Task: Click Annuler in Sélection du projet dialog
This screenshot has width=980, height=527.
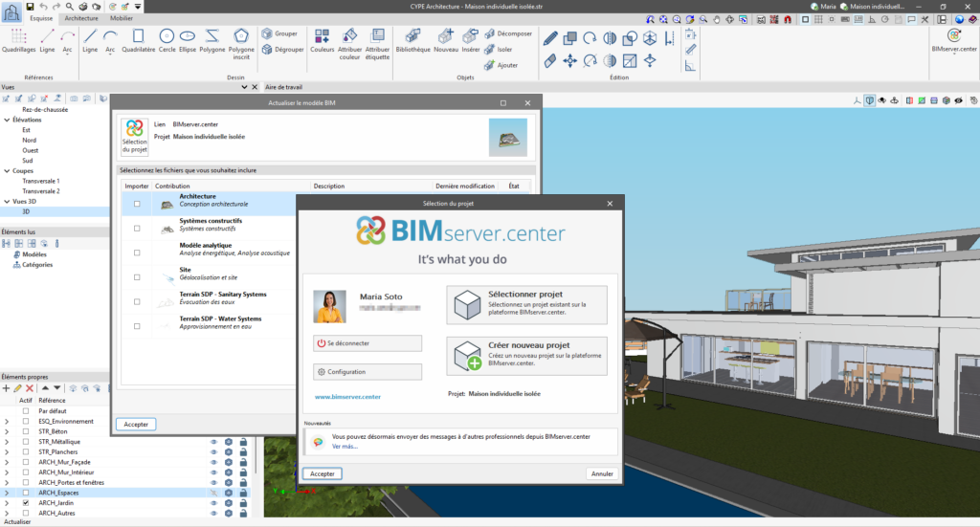Action: [602, 474]
